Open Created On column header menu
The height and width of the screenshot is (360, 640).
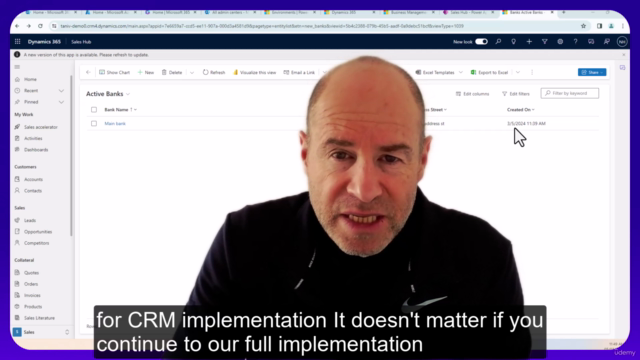(x=521, y=110)
